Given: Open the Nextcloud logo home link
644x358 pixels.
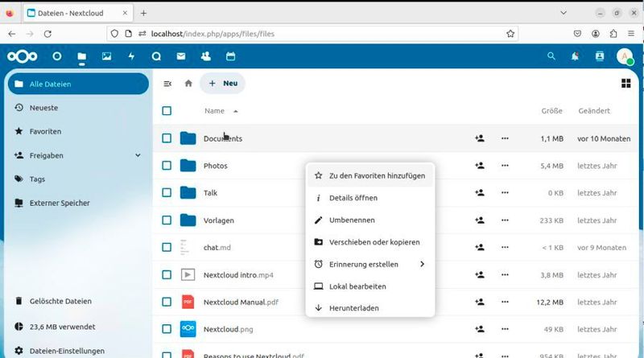Looking at the screenshot, I should point(23,56).
